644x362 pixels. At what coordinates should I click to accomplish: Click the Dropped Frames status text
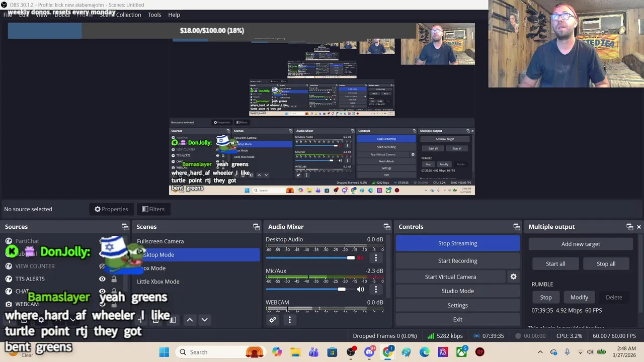click(385, 336)
